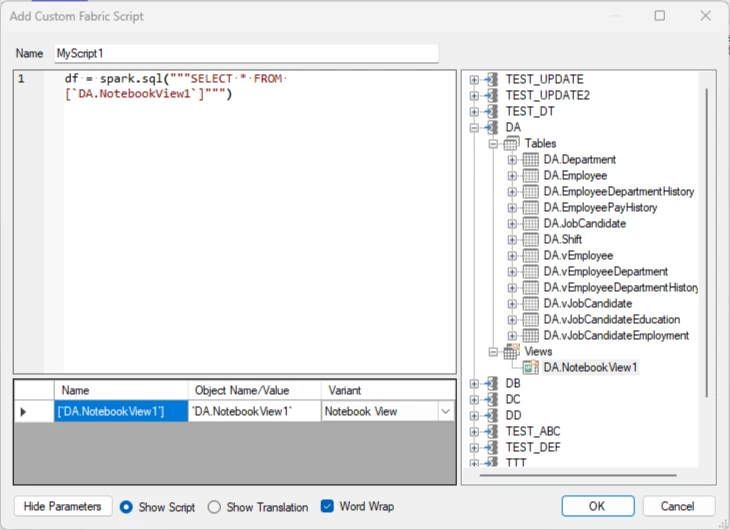Click the `DA.NotebookView1` object value cell
Image resolution: width=730 pixels, height=530 pixels.
pyautogui.click(x=254, y=412)
